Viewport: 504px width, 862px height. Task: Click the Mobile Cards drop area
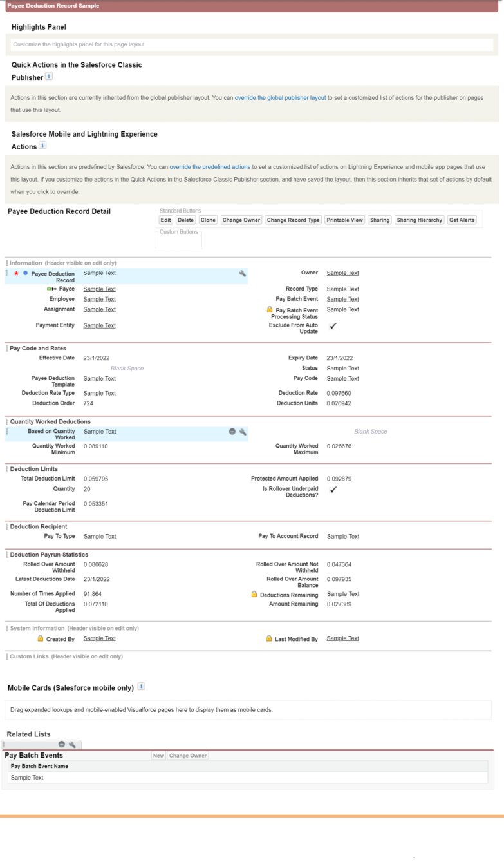248,710
